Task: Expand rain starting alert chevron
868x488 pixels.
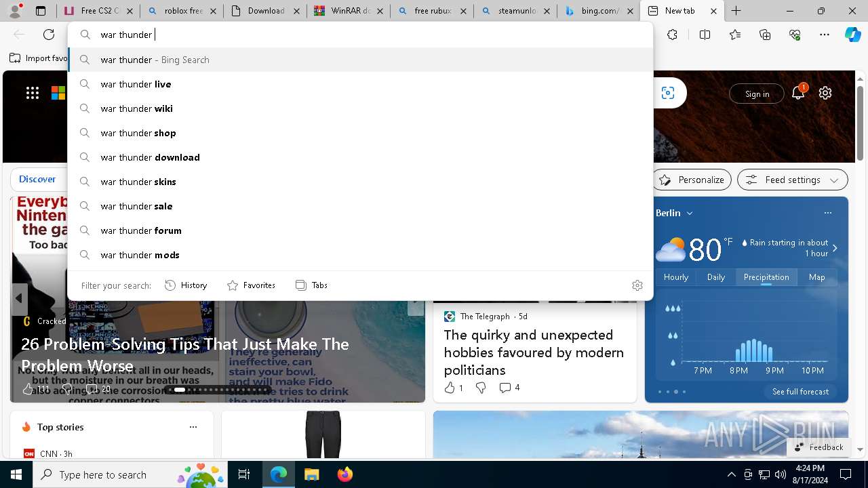Action: point(835,248)
